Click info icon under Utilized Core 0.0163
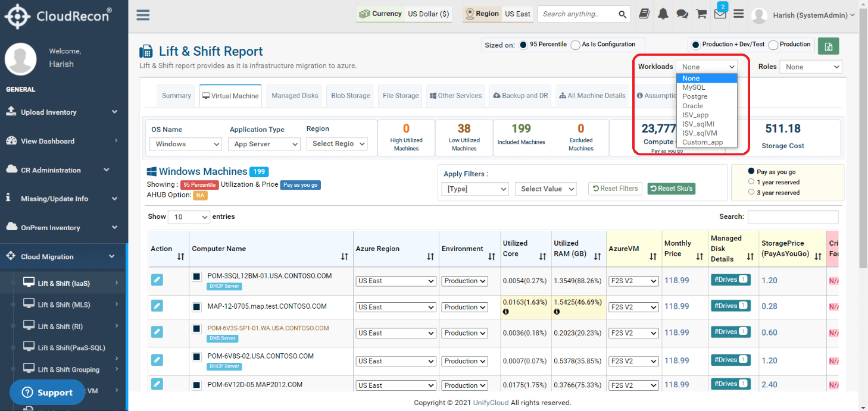 [x=506, y=312]
